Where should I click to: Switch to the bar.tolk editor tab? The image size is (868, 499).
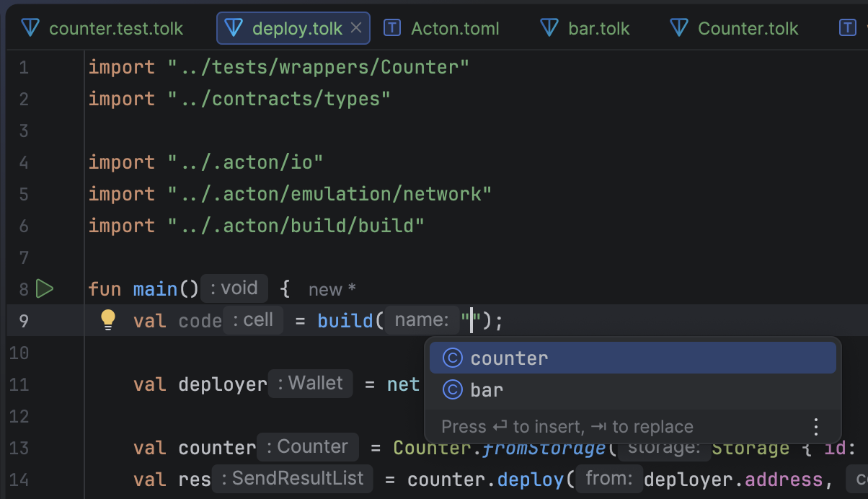[x=598, y=29]
